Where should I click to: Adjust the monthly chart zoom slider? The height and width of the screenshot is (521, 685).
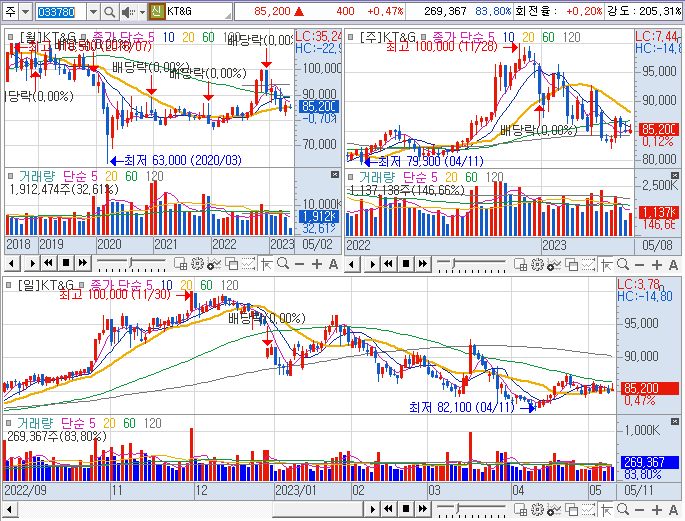pos(131,263)
